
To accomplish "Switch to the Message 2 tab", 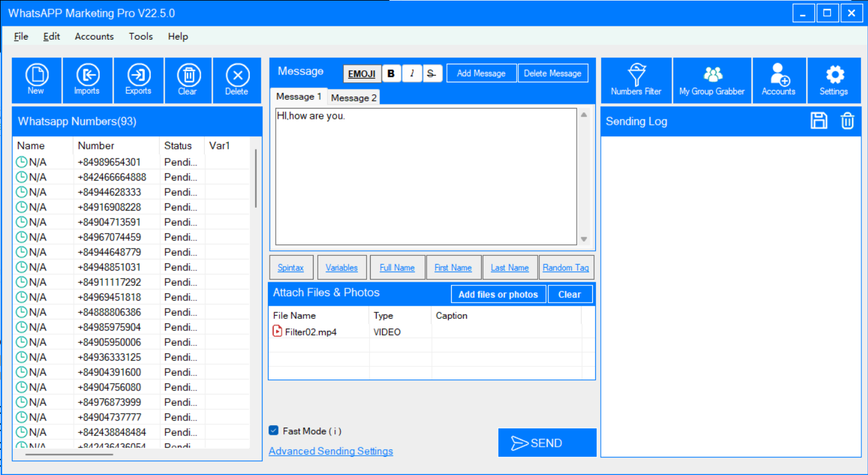I will pyautogui.click(x=354, y=98).
